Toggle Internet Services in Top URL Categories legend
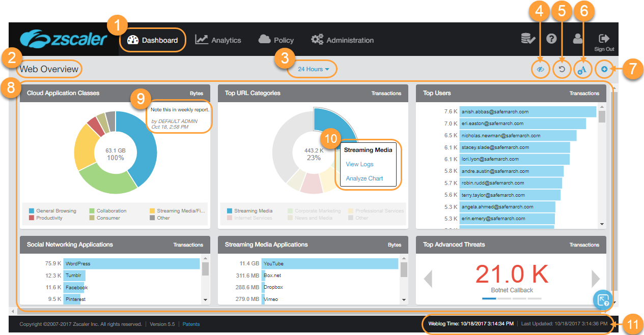 (x=255, y=218)
